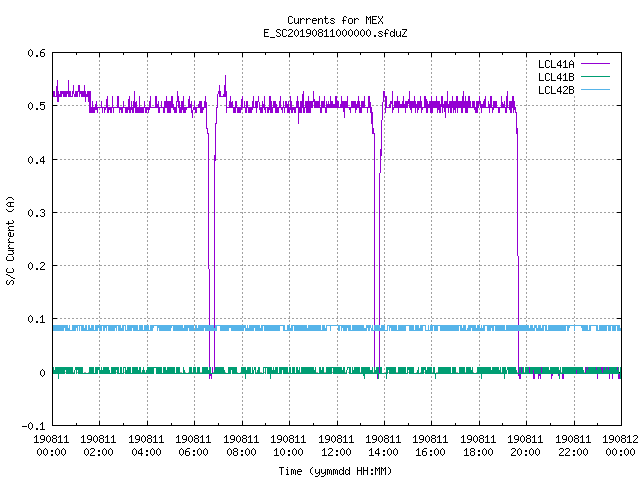This screenshot has height=480, width=640.
Task: Click the 0.3 y-axis tick value
Action: (x=36, y=213)
